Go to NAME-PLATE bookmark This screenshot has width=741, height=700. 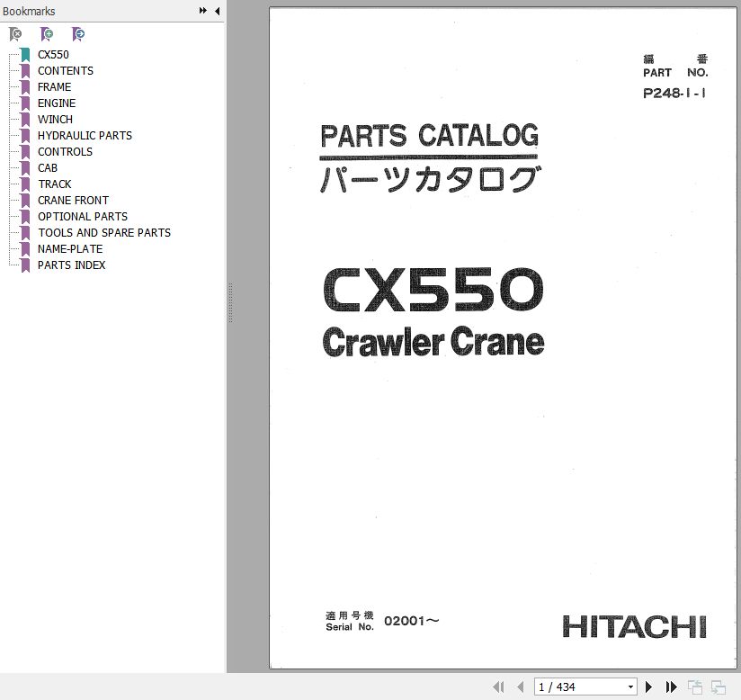(70, 249)
